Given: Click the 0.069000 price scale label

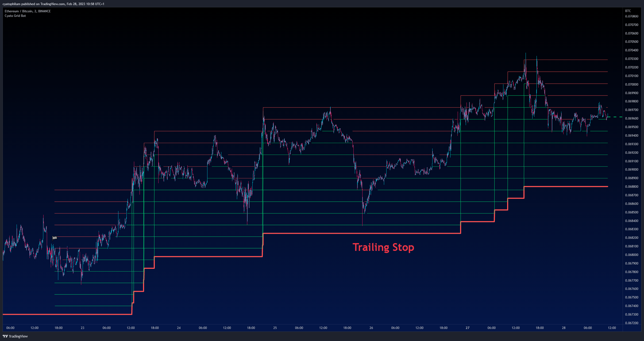Looking at the screenshot, I should point(631,170).
